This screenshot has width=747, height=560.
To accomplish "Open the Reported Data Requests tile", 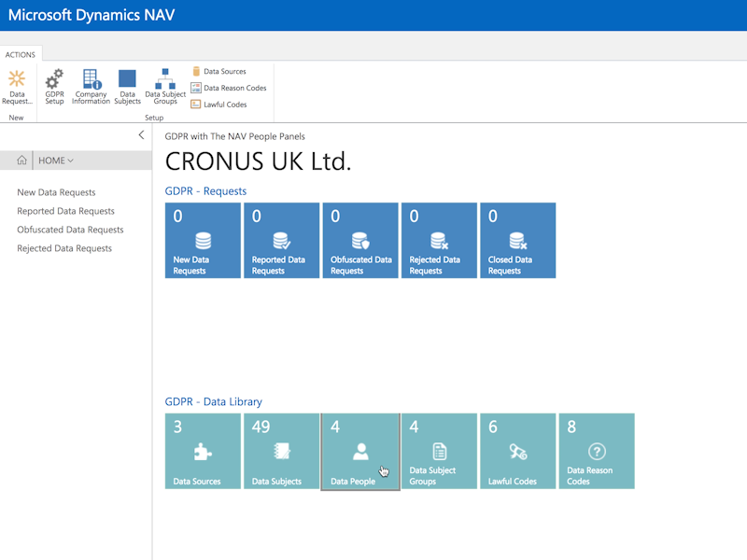I will [x=282, y=241].
